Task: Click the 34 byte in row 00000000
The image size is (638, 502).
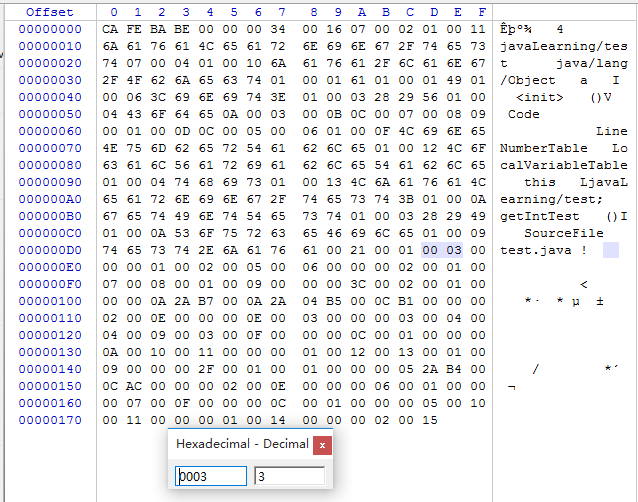Action: pyautogui.click(x=278, y=29)
